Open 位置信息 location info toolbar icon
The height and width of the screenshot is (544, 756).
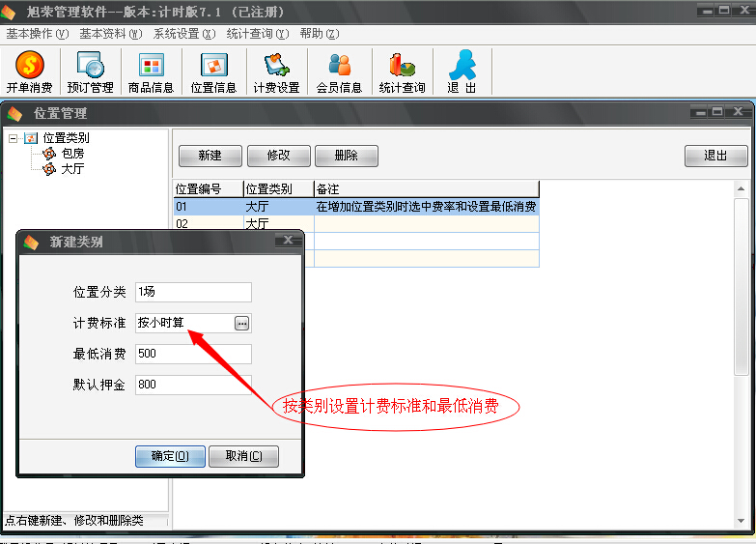(x=213, y=72)
